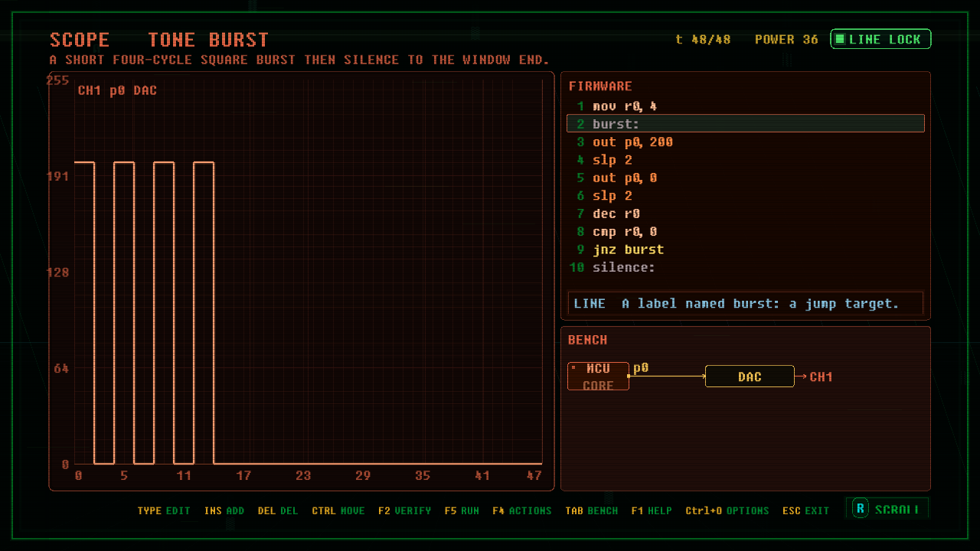Select firmware line 6 'slp 2'
980x551 pixels.
[746, 196]
